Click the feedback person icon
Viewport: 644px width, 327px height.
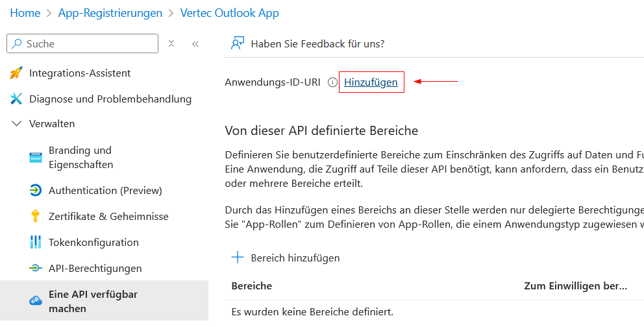point(238,43)
